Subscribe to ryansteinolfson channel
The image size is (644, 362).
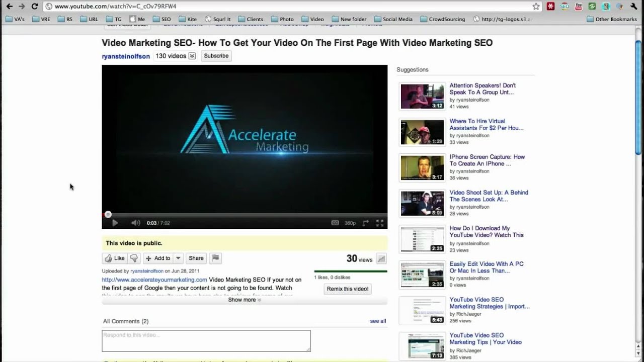tap(216, 56)
